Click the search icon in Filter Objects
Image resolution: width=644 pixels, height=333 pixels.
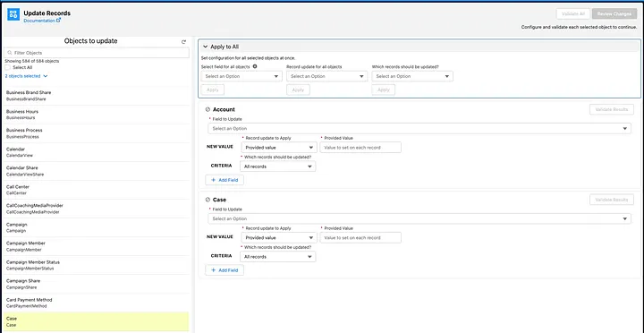click(x=10, y=53)
